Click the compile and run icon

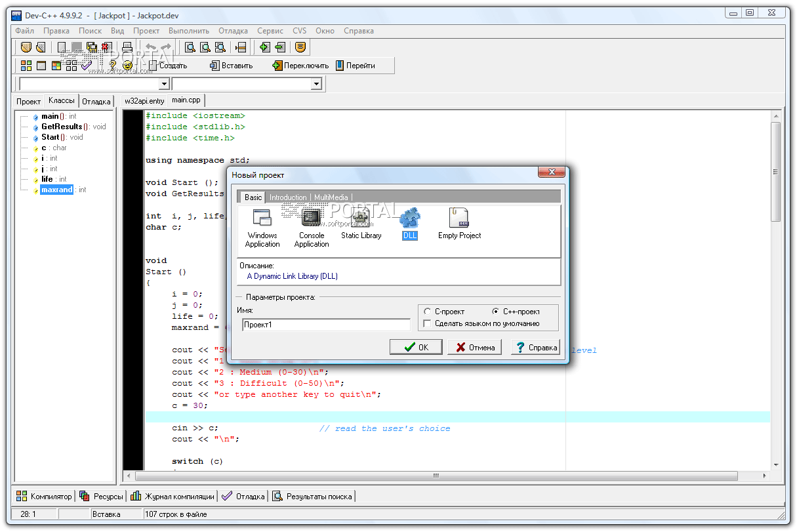(56, 66)
